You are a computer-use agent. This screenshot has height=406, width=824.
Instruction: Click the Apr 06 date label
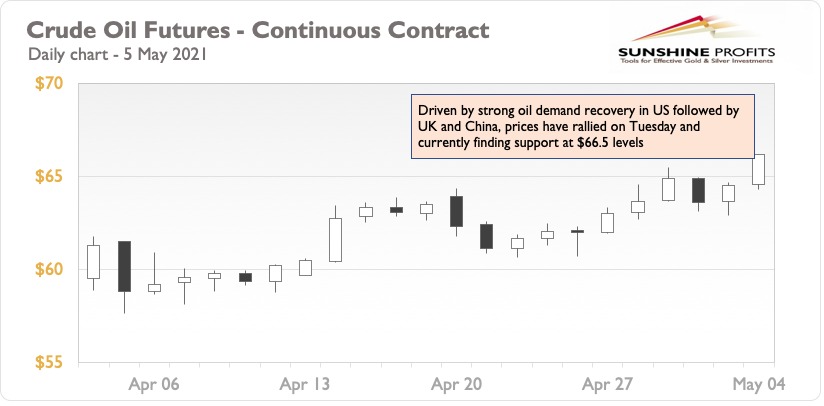(x=154, y=384)
